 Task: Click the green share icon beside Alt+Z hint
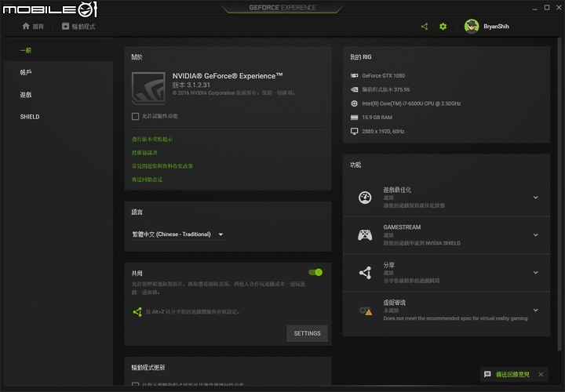(137, 312)
